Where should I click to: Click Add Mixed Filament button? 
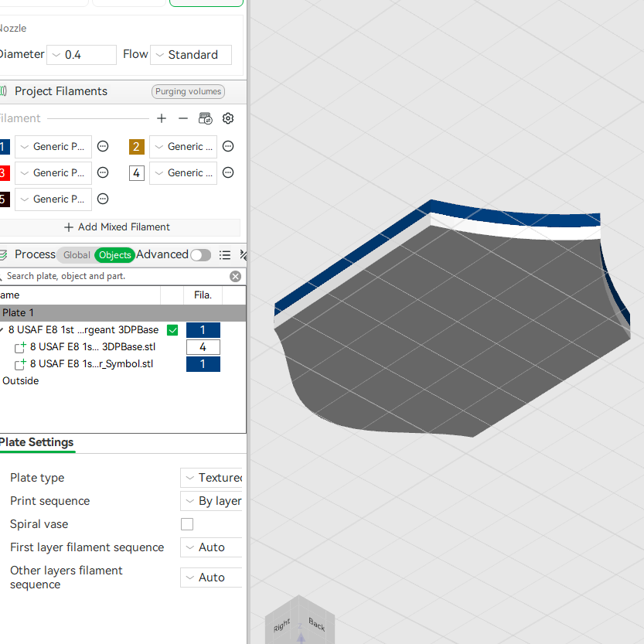[118, 227]
